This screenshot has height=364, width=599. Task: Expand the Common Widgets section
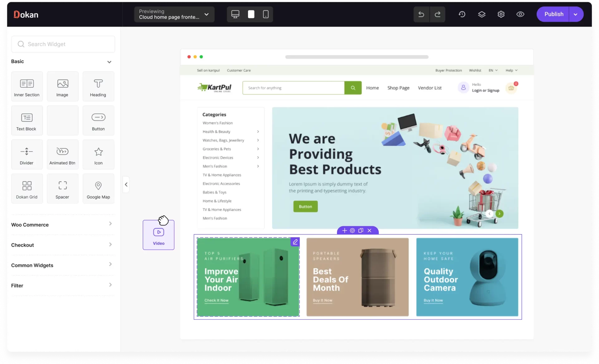[61, 265]
